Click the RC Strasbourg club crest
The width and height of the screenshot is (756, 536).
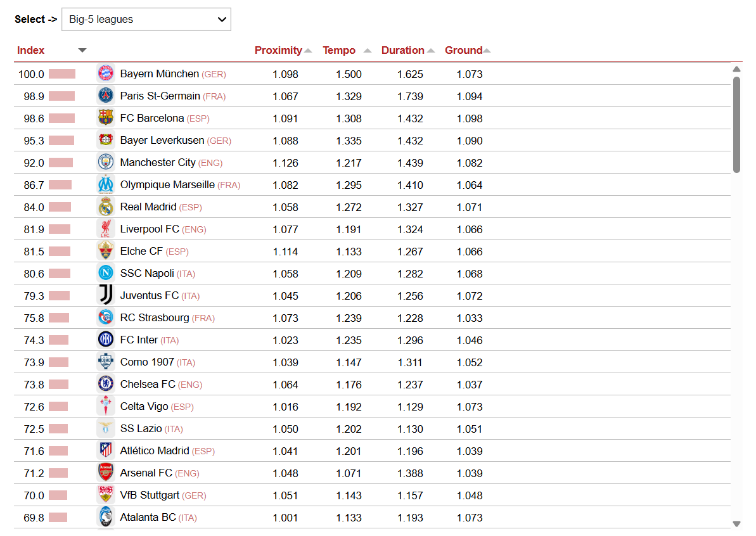(106, 317)
